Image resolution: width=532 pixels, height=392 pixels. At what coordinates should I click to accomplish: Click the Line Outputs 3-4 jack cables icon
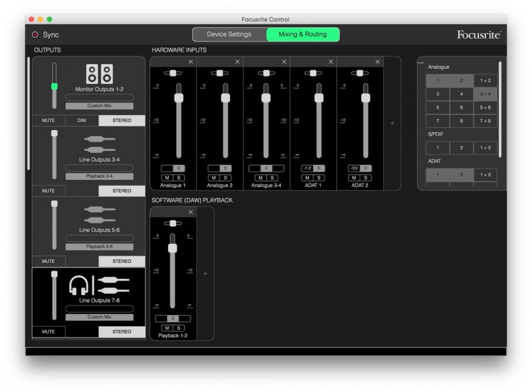99,144
